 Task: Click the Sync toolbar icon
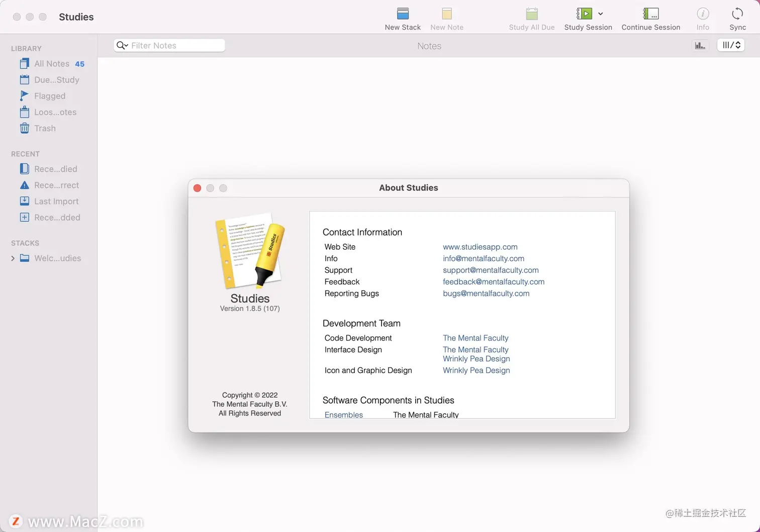[737, 14]
